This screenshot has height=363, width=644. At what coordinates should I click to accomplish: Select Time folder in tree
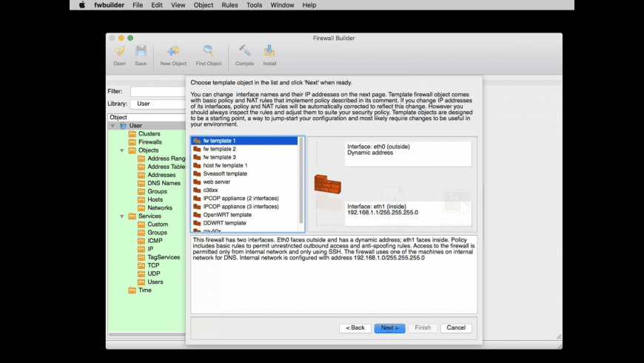tap(140, 290)
